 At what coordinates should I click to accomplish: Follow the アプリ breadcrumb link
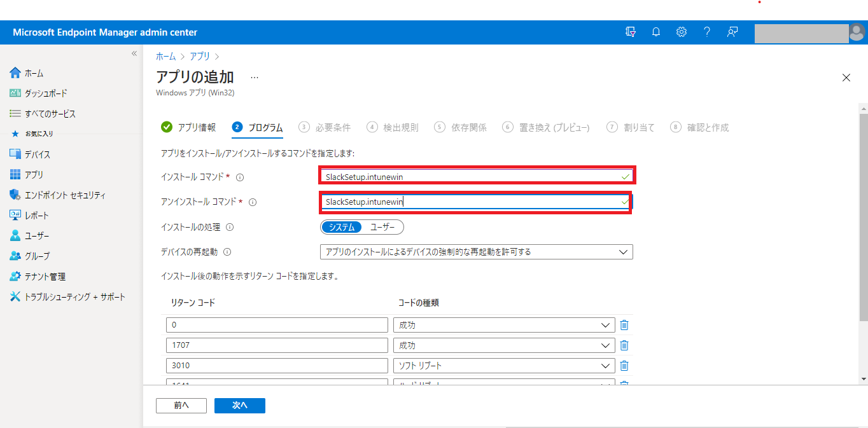[200, 57]
